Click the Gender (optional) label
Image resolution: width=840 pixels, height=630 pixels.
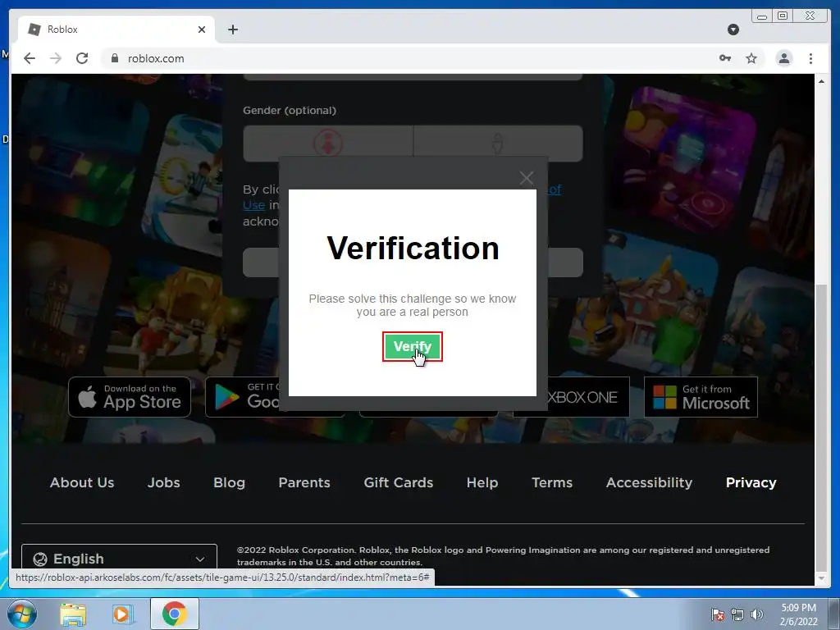click(x=290, y=111)
